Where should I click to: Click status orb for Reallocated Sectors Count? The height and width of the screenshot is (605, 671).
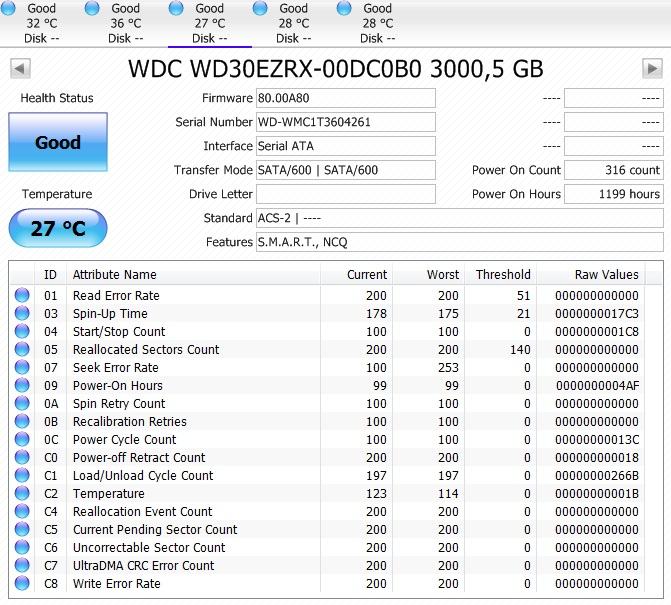(x=22, y=349)
